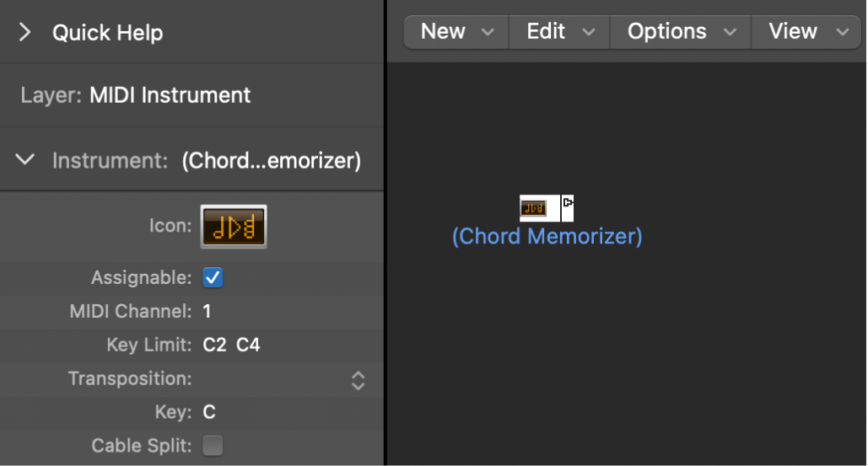The width and height of the screenshot is (868, 466).
Task: Collapse the Instrument inspector section
Action: click(26, 159)
